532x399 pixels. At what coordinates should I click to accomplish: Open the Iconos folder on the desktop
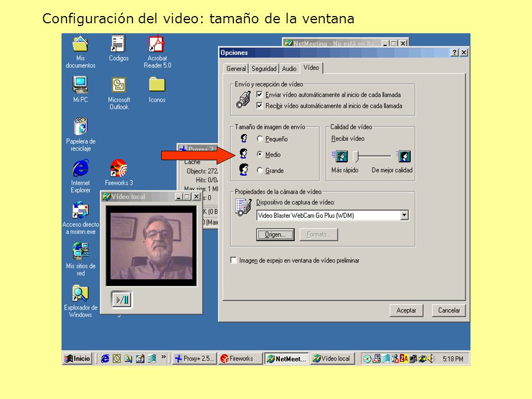157,90
